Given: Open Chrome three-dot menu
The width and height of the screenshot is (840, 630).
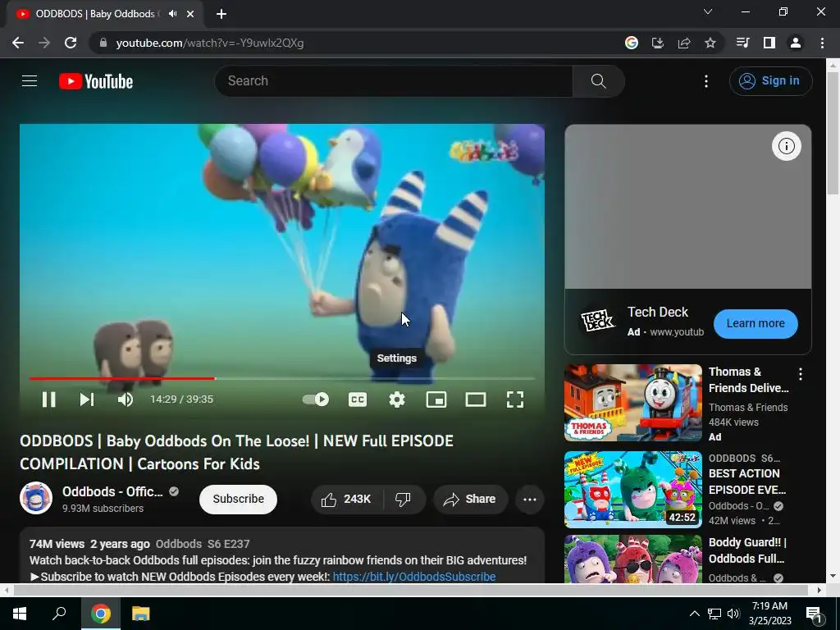Looking at the screenshot, I should (x=822, y=43).
